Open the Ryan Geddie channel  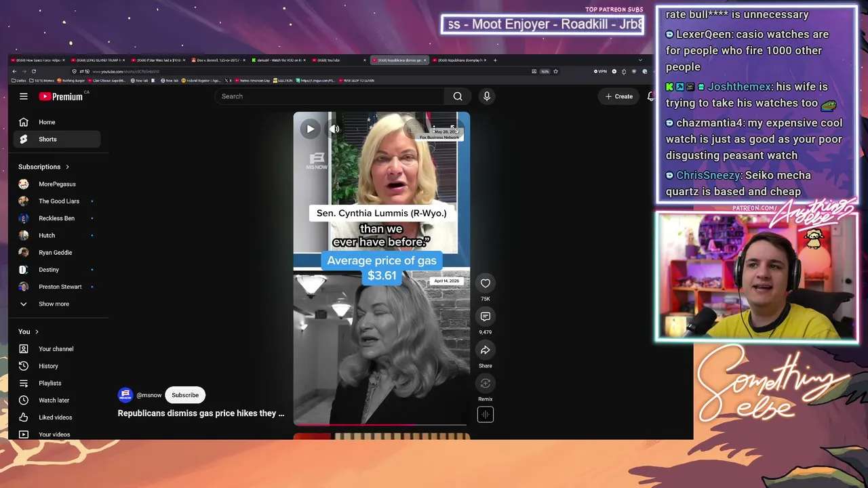(x=57, y=253)
